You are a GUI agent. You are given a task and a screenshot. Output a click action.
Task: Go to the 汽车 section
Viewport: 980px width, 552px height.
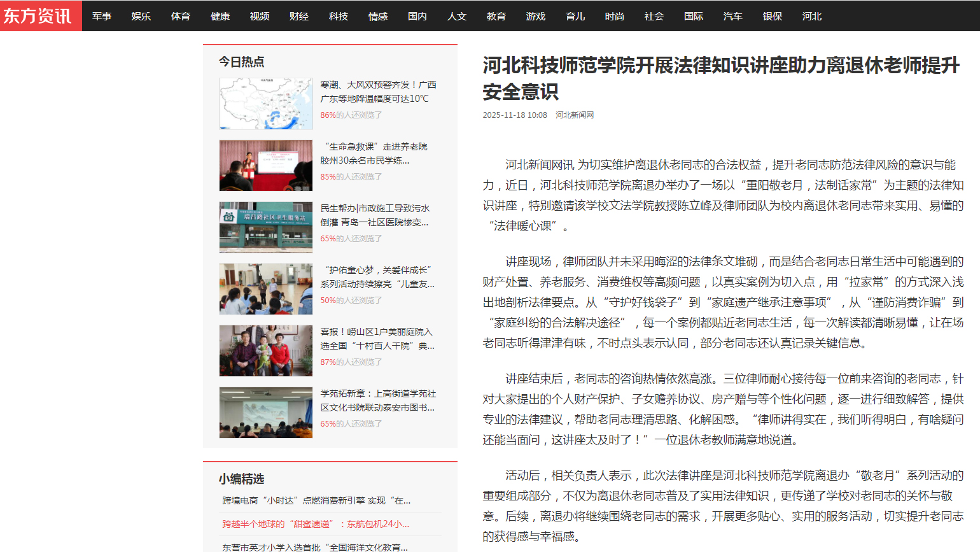click(733, 17)
